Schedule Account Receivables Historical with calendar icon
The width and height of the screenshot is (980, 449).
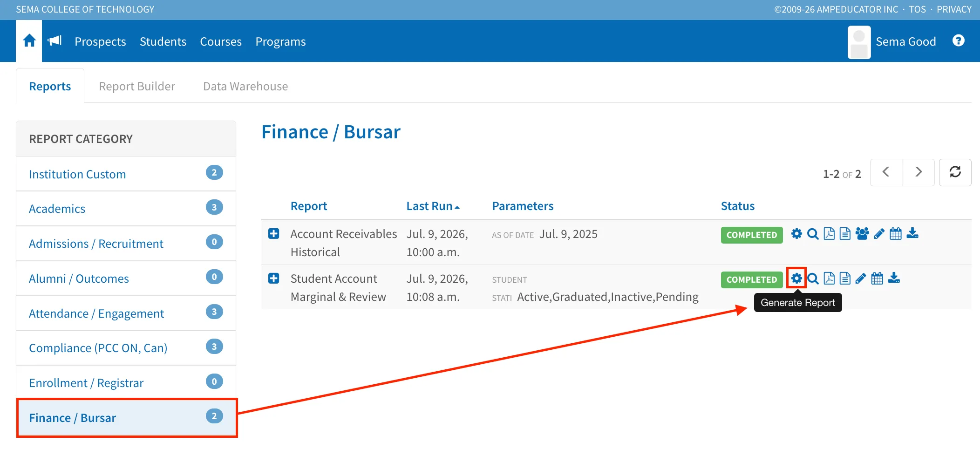click(896, 233)
